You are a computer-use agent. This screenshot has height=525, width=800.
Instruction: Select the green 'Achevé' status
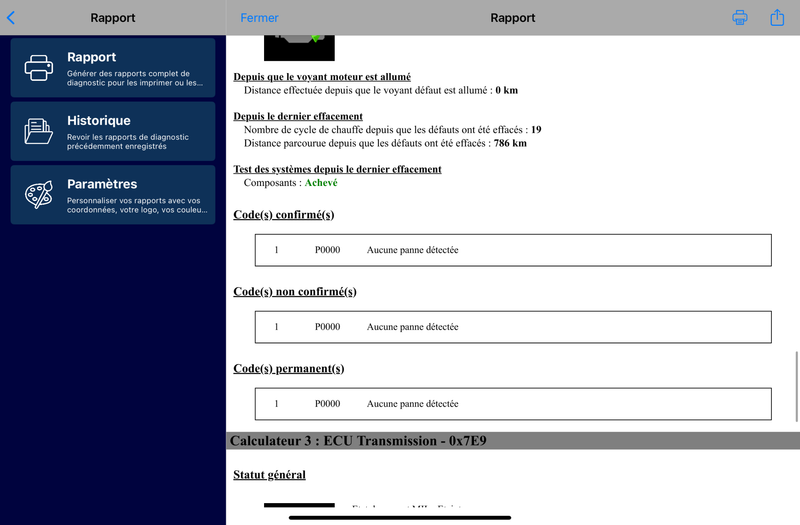(321, 183)
